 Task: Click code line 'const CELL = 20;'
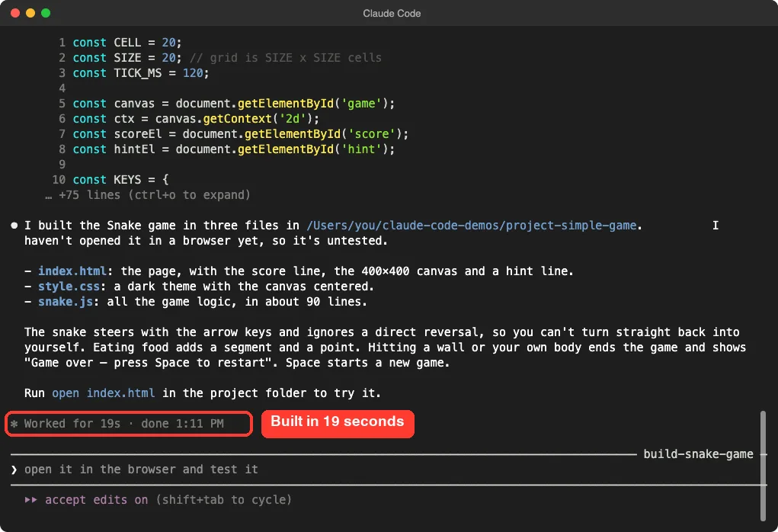click(x=127, y=43)
